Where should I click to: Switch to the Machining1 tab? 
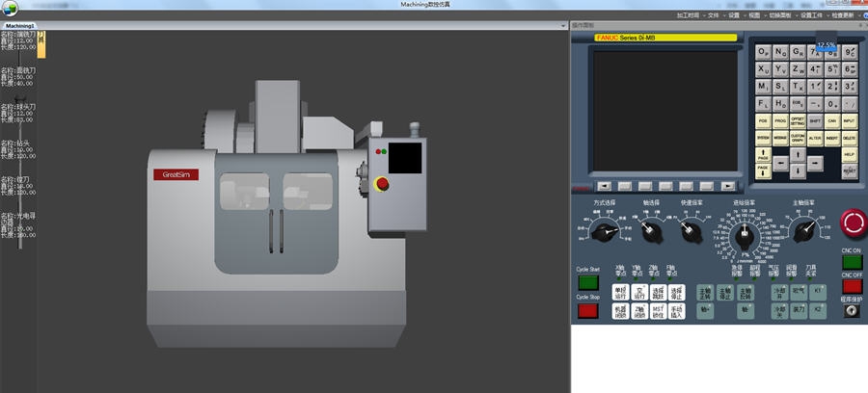20,26
